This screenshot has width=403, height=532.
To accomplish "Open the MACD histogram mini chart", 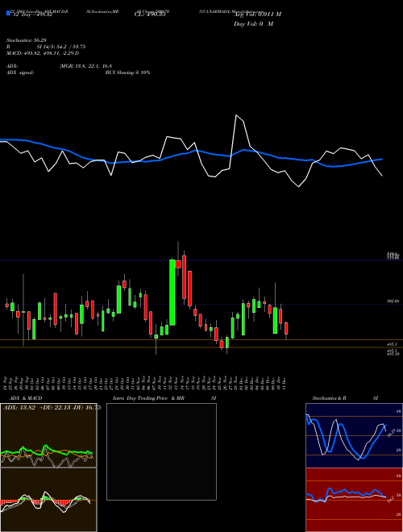I will 48,500.
